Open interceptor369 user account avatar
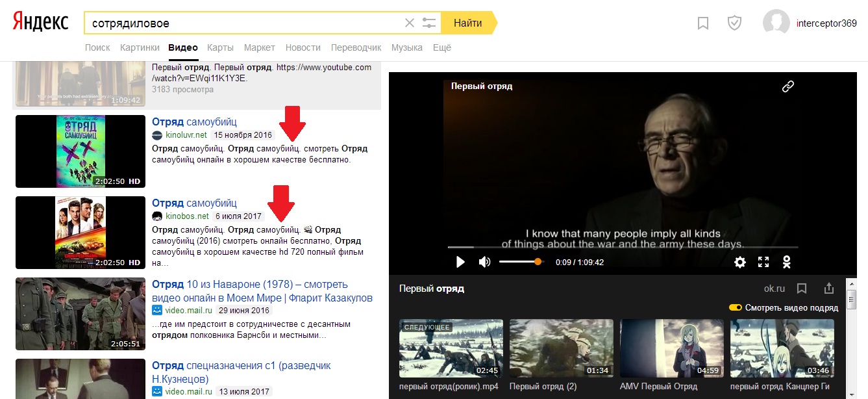The image size is (868, 399). tap(776, 23)
